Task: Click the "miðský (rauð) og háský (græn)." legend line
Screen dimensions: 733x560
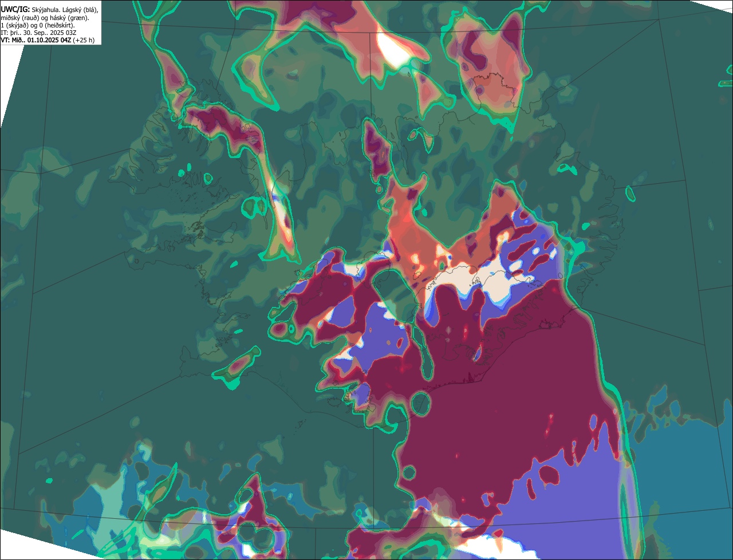Action: click(45, 18)
